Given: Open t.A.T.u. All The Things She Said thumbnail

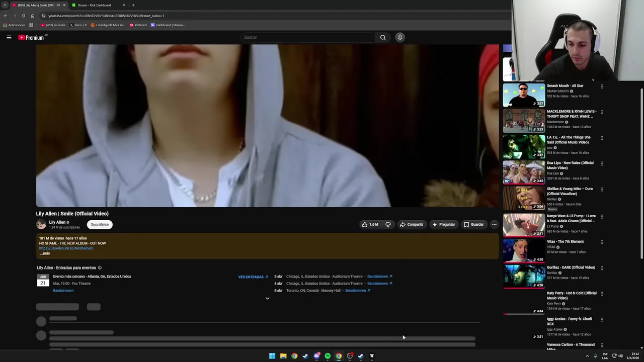Looking at the screenshot, I should point(524,146).
